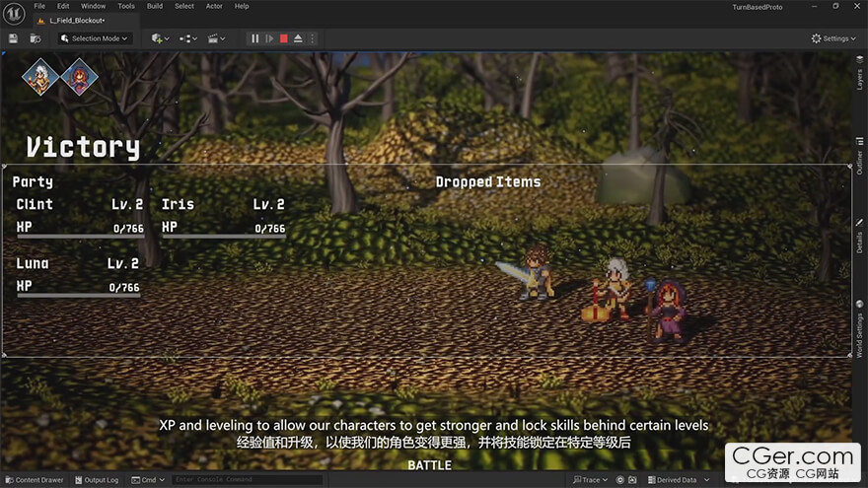Expand the Selection Mode dropdown
The image size is (868, 488).
point(94,38)
